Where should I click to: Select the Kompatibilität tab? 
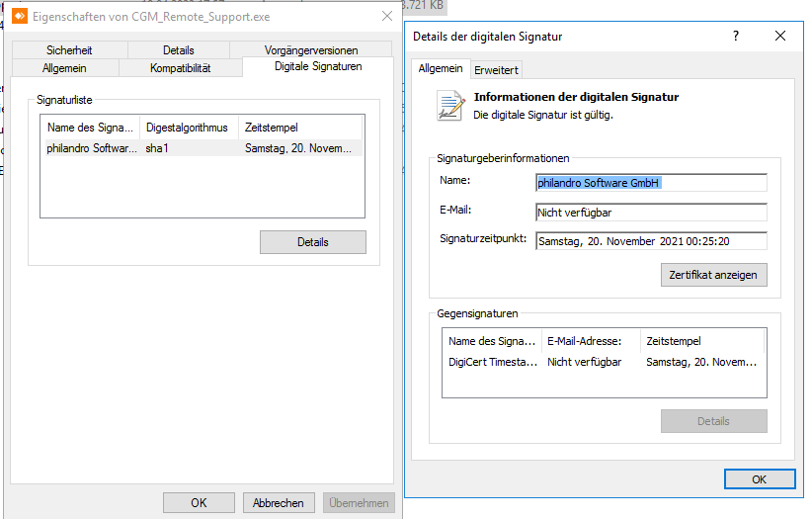[180, 68]
